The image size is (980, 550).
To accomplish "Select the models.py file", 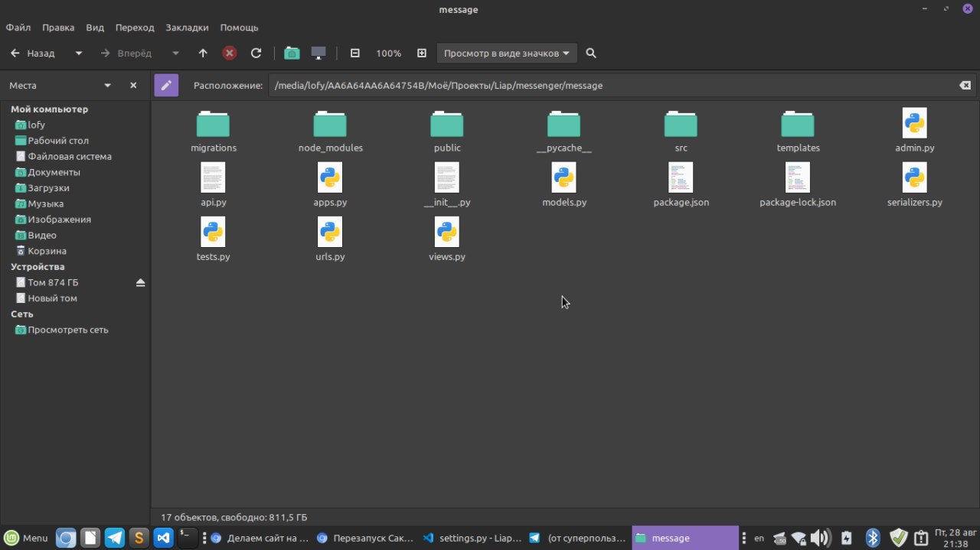I will click(564, 185).
